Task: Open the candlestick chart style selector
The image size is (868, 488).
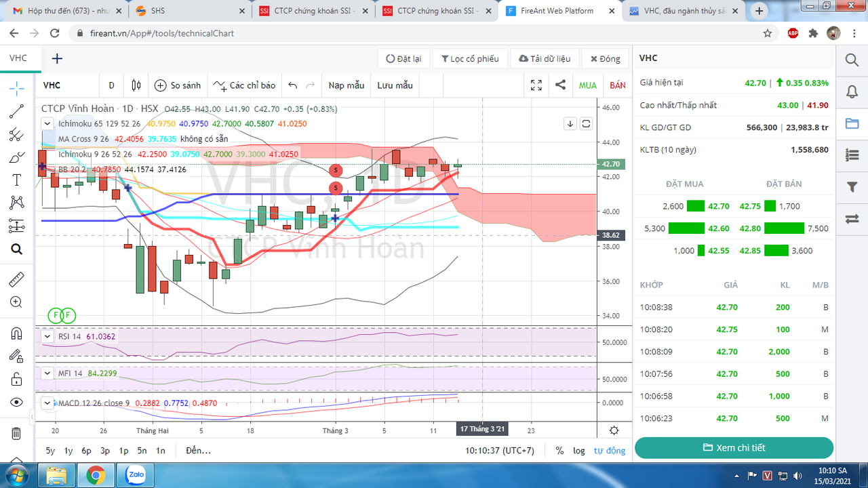Action: pos(136,85)
